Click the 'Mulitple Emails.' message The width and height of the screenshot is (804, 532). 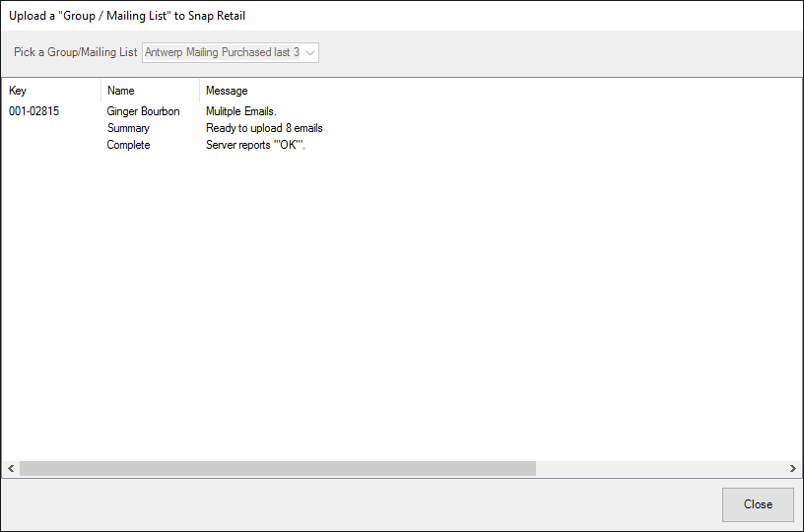click(x=240, y=111)
